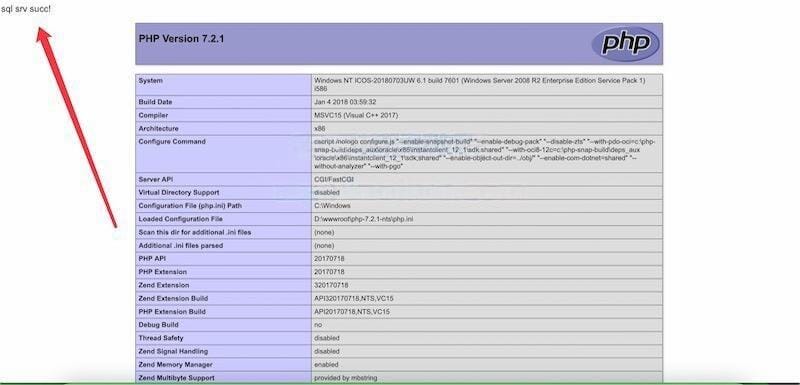Click the 'PHP Extension Build' label
This screenshot has width=800, height=385.
click(x=172, y=312)
